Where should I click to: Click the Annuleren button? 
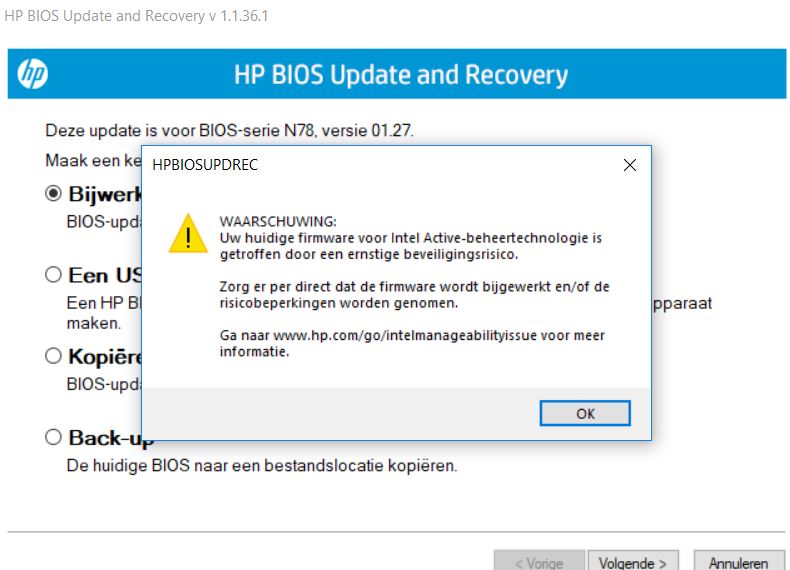(739, 561)
